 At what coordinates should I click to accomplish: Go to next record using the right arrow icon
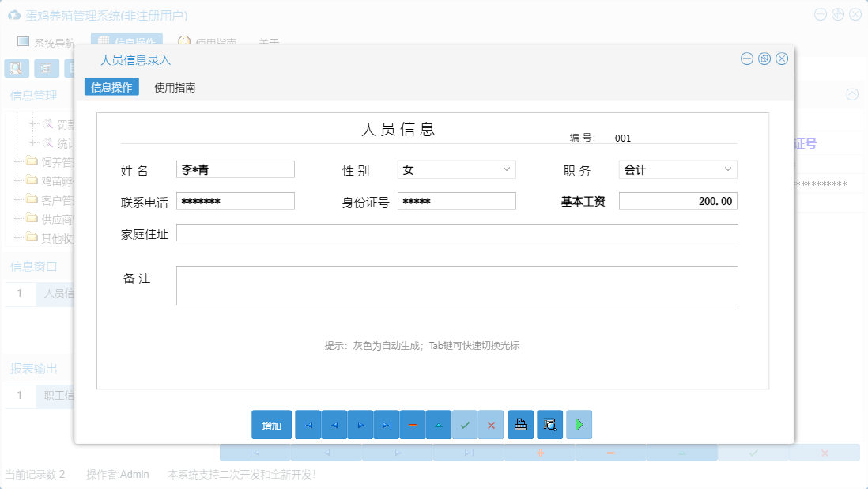coord(360,425)
